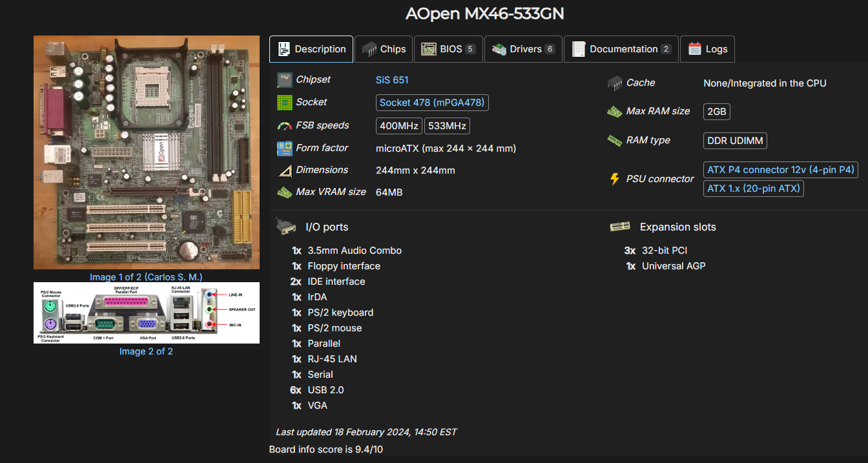Click the Serial port entry
The image size is (868, 463).
pyautogui.click(x=320, y=375)
